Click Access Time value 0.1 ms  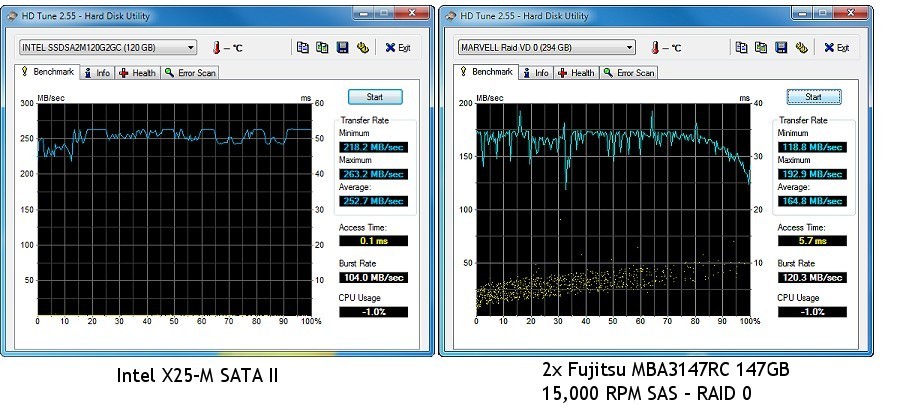[x=373, y=241]
